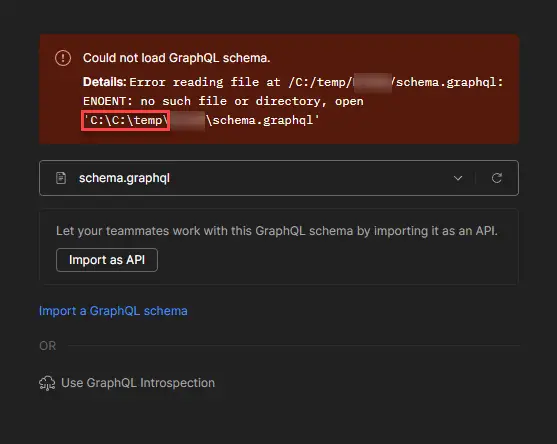
Task: Click the schema.graphql file document icon
Action: tap(61, 178)
